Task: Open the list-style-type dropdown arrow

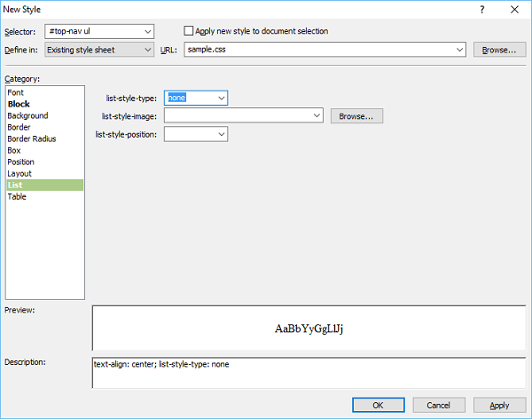Action: (221, 99)
